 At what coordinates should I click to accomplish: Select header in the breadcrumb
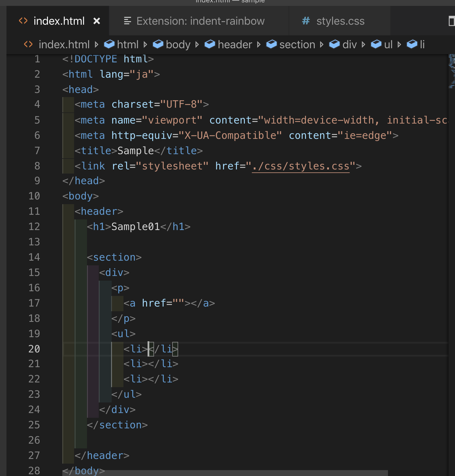coord(235,45)
